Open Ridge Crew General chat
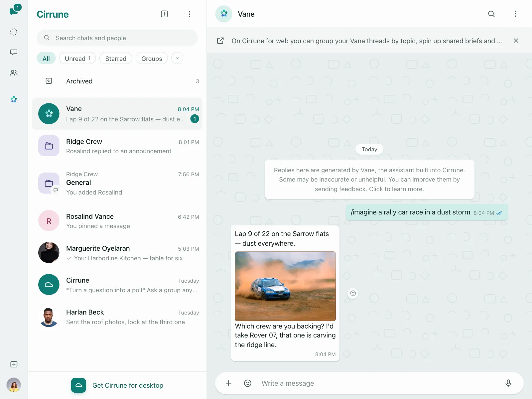Image resolution: width=532 pixels, height=399 pixels. coord(117,183)
